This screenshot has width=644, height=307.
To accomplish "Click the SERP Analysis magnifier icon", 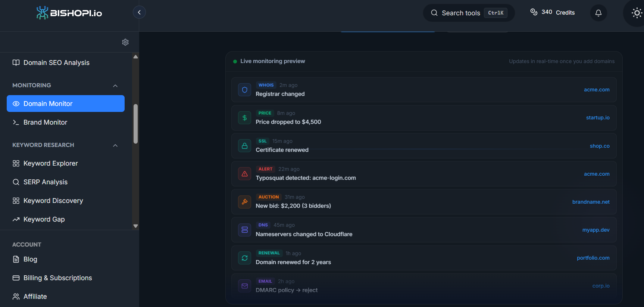I will coord(16,182).
